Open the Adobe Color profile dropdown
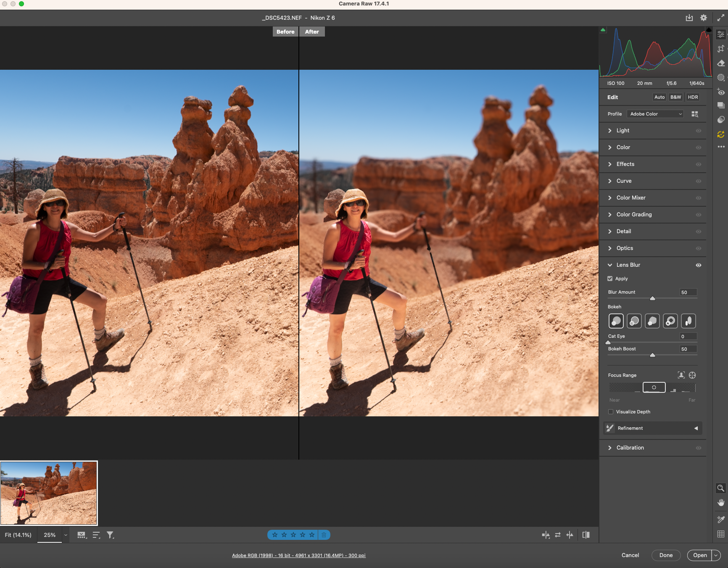Viewport: 728px width, 568px height. [655, 114]
